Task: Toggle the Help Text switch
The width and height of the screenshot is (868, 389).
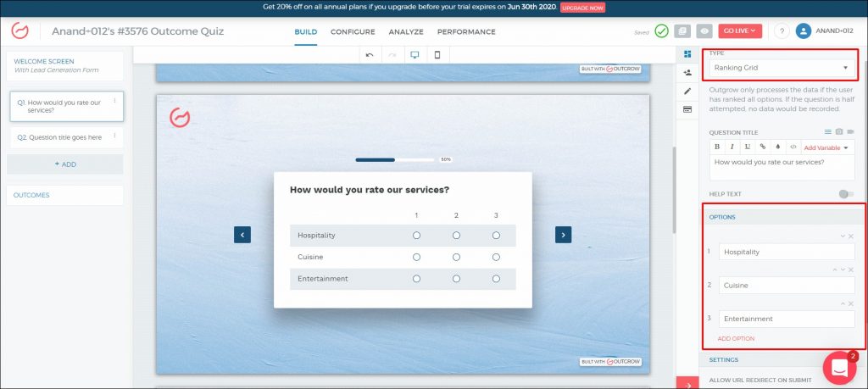Action: (845, 194)
